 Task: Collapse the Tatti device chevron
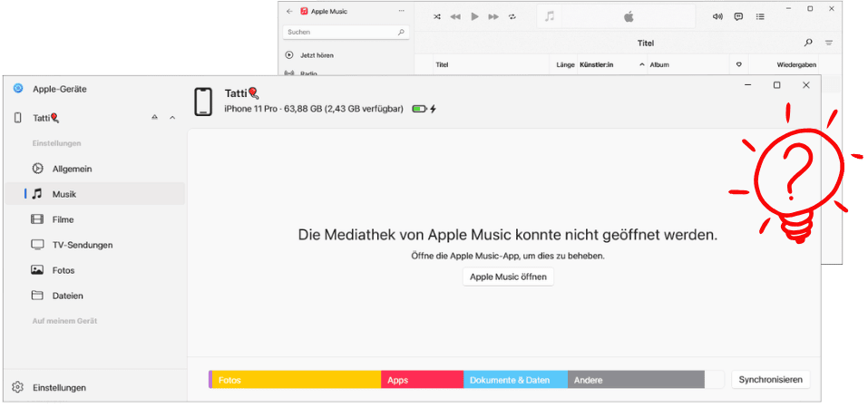pyautogui.click(x=172, y=117)
